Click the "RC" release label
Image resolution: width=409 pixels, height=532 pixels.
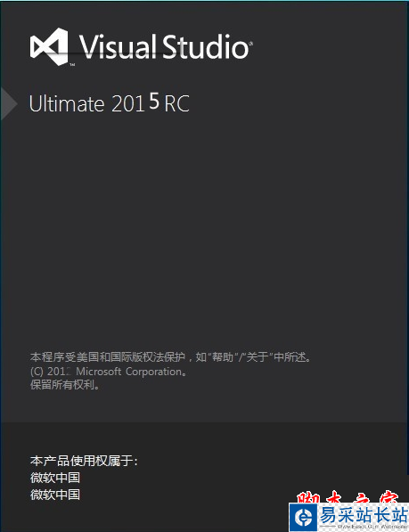(176, 103)
